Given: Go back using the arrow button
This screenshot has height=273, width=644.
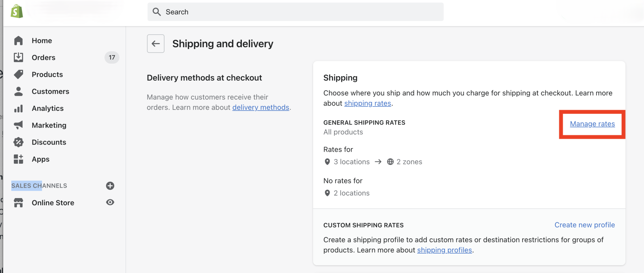Looking at the screenshot, I should [x=156, y=43].
